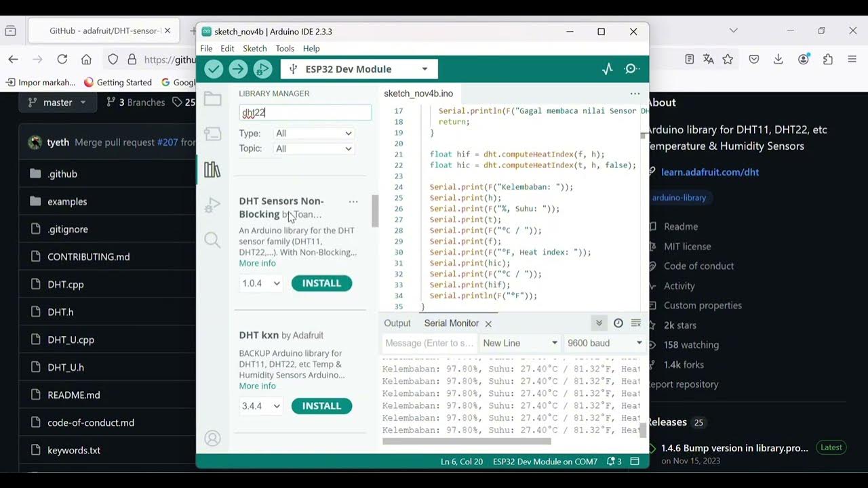Image resolution: width=868 pixels, height=488 pixels.
Task: Open Firefox downloads arrow icon
Action: tap(778, 60)
